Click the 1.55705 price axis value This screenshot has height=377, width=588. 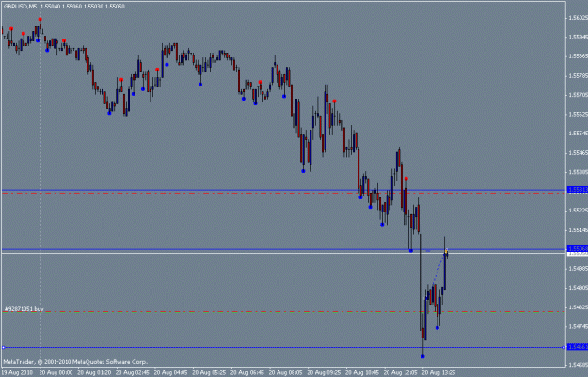coord(579,95)
